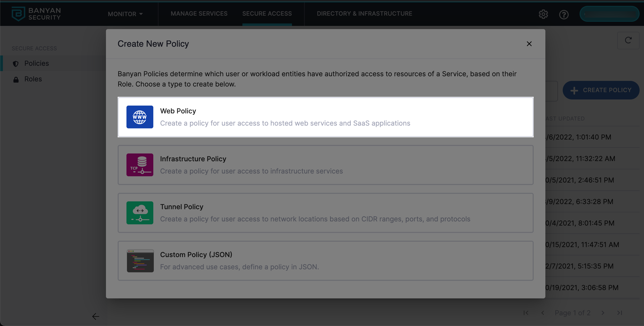This screenshot has width=644, height=326.
Task: Open the help question mark icon
Action: click(563, 14)
